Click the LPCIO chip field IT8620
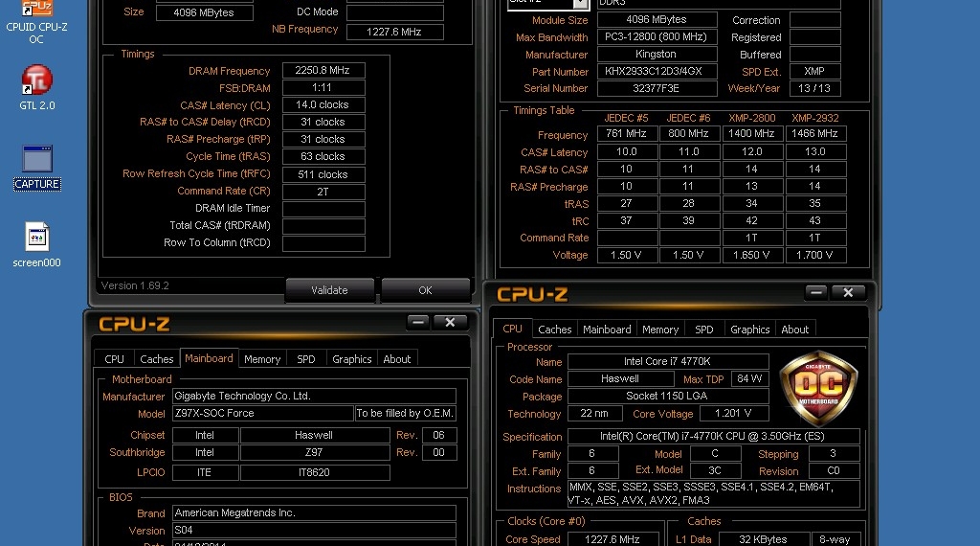Viewport: 980px width, 546px height. click(314, 472)
